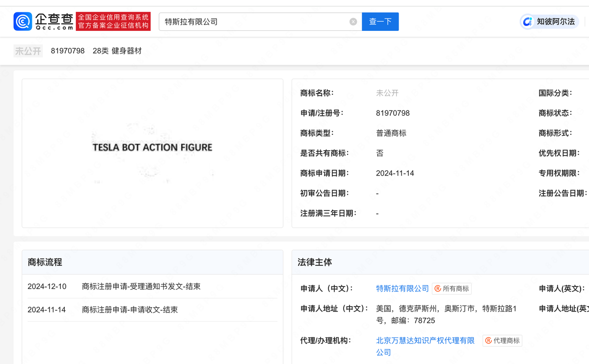The width and height of the screenshot is (589, 364).
Task: Select the registration number 81970798
Action: click(x=69, y=51)
